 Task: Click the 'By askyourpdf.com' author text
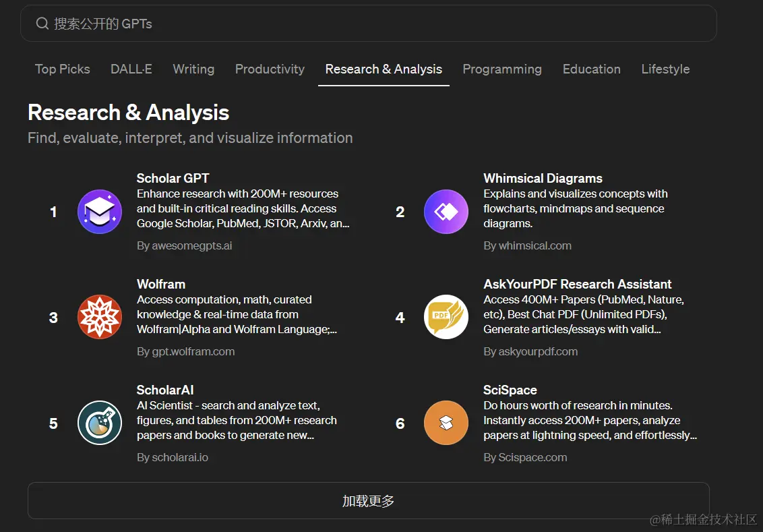tap(530, 351)
